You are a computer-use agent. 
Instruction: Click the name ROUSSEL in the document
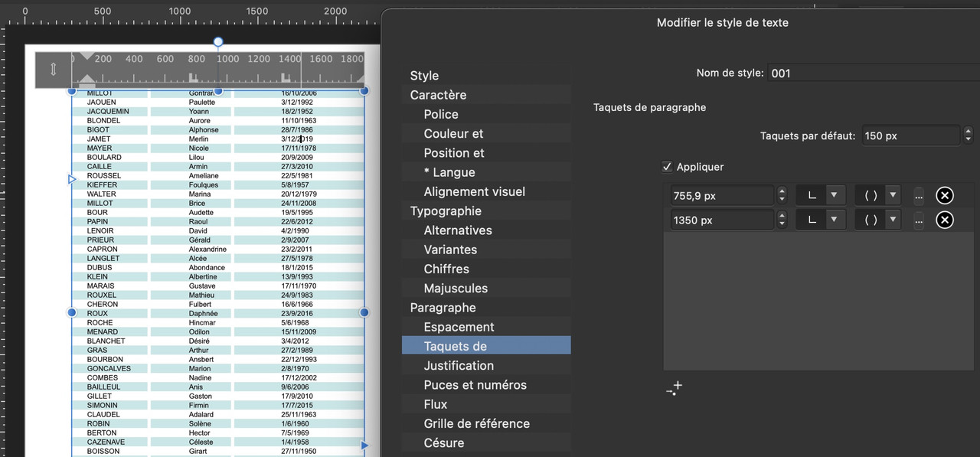[104, 175]
